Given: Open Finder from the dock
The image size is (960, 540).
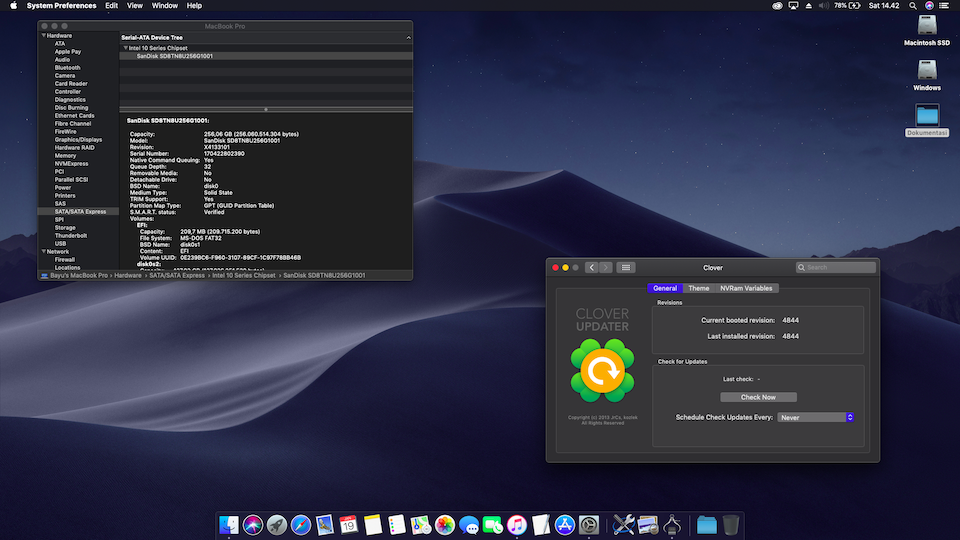Looking at the screenshot, I should point(228,525).
